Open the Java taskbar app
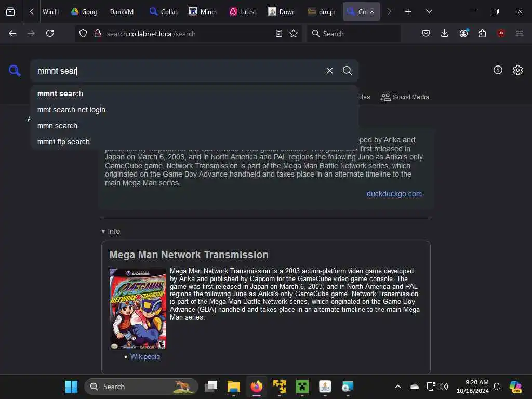 (x=325, y=387)
